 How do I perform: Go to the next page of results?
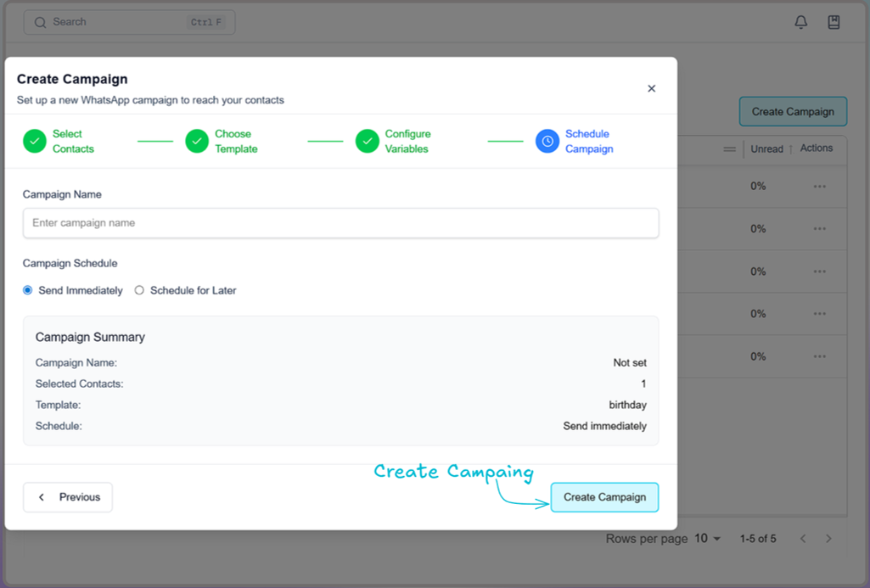coord(828,539)
